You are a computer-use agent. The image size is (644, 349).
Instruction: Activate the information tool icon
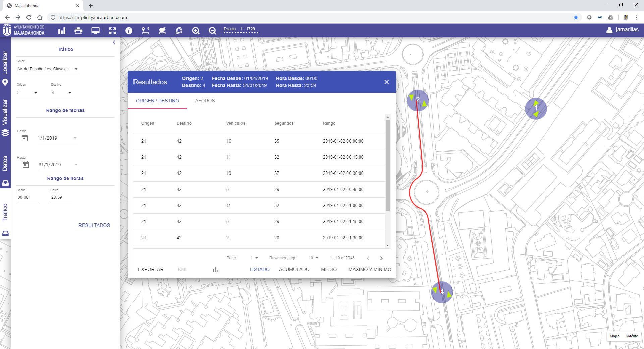(129, 31)
